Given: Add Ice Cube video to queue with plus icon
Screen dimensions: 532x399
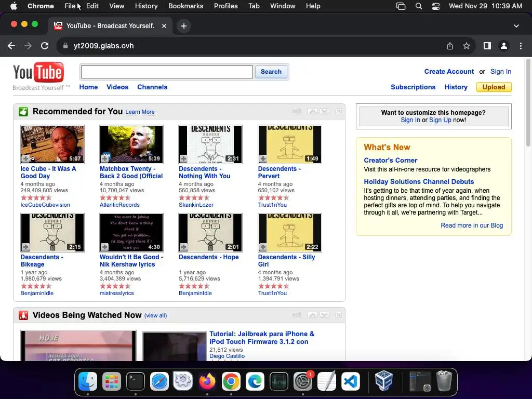Looking at the screenshot, I should point(26,158).
